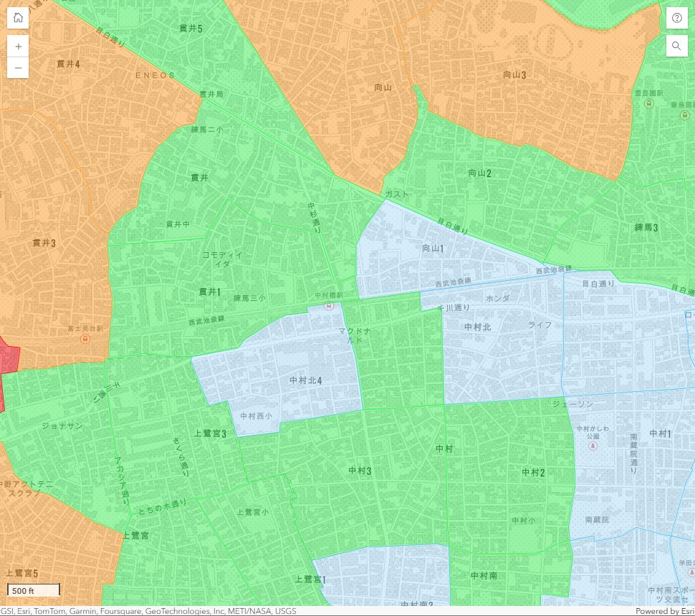Click the 豊島園駅 station icon
695x616 pixels.
pyautogui.click(x=648, y=103)
